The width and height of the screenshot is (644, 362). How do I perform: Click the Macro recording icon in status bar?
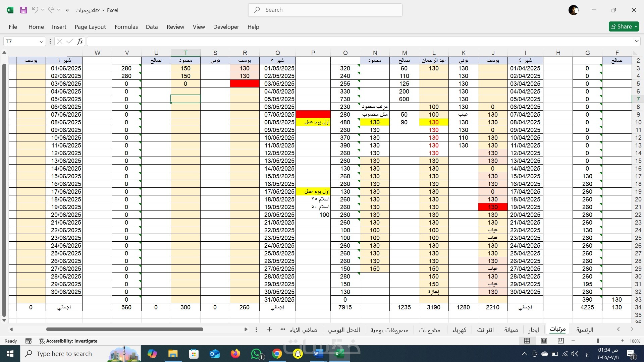click(29, 341)
